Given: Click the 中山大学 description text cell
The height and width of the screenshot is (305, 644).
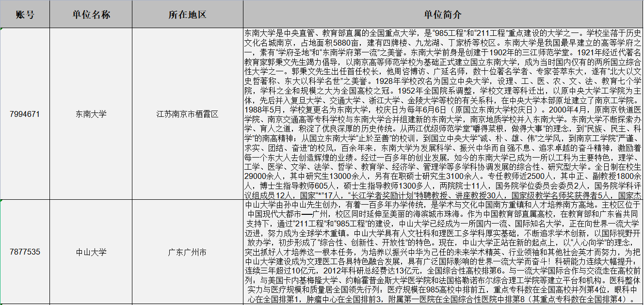Looking at the screenshot, I should pos(442,252).
